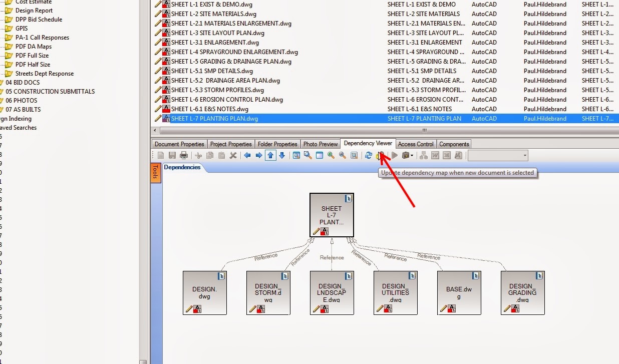The width and height of the screenshot is (619, 364).
Task: Click the file list horizontal scrollbar thumb
Action: click(424, 131)
